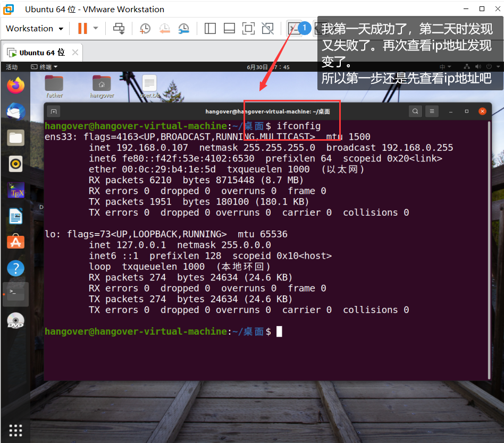Click the netmask 255.255.255.0 text
Image resolution: width=504 pixels, height=443 pixels.
(x=257, y=148)
